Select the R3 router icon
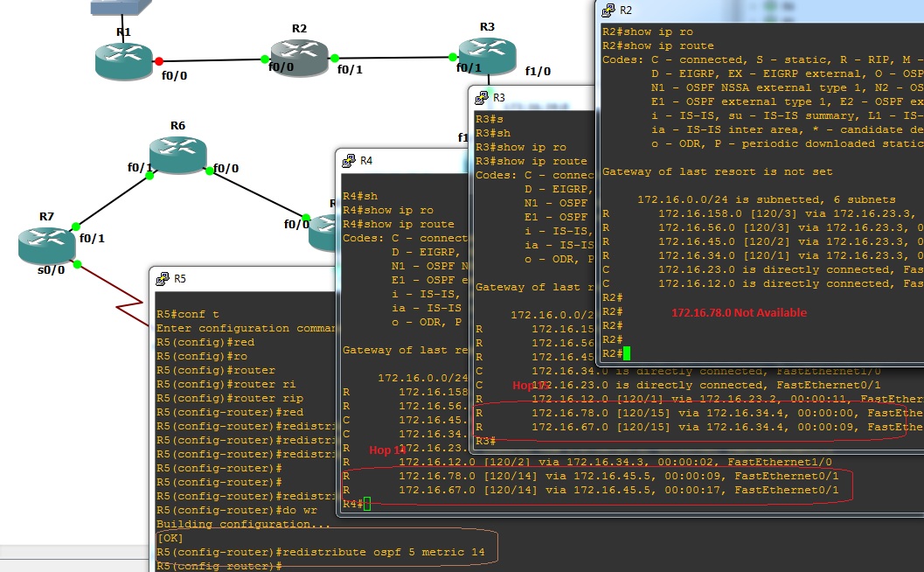This screenshot has height=572, width=924. (486, 54)
